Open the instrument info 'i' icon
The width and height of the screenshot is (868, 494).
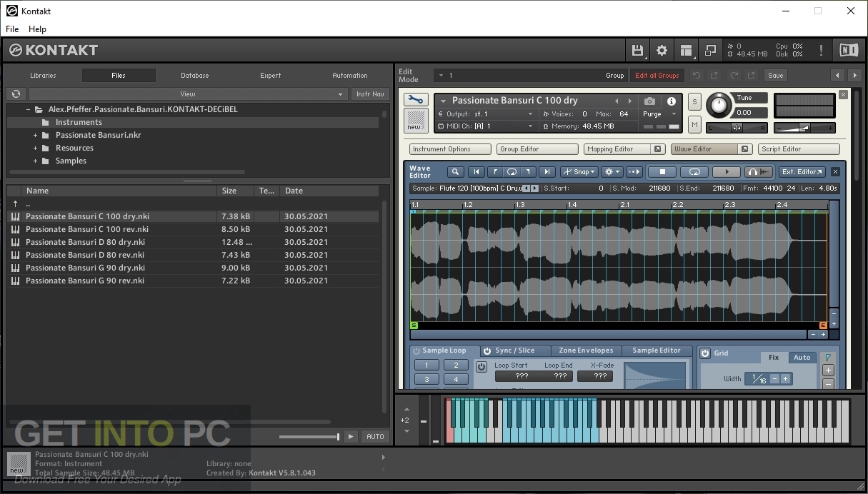(672, 101)
